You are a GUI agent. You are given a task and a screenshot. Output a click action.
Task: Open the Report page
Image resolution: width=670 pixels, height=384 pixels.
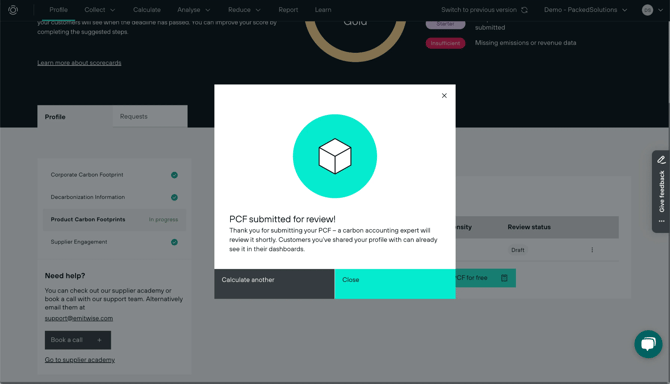tap(288, 10)
